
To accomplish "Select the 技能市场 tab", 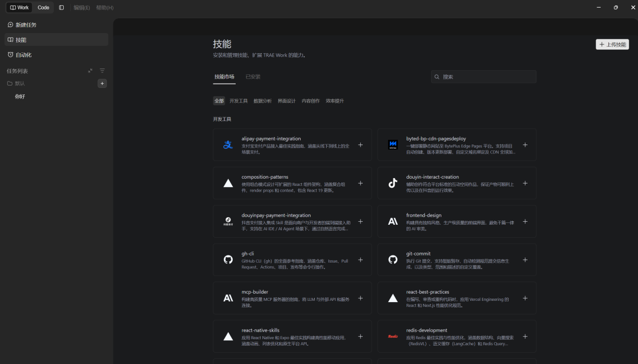I will 224,77.
